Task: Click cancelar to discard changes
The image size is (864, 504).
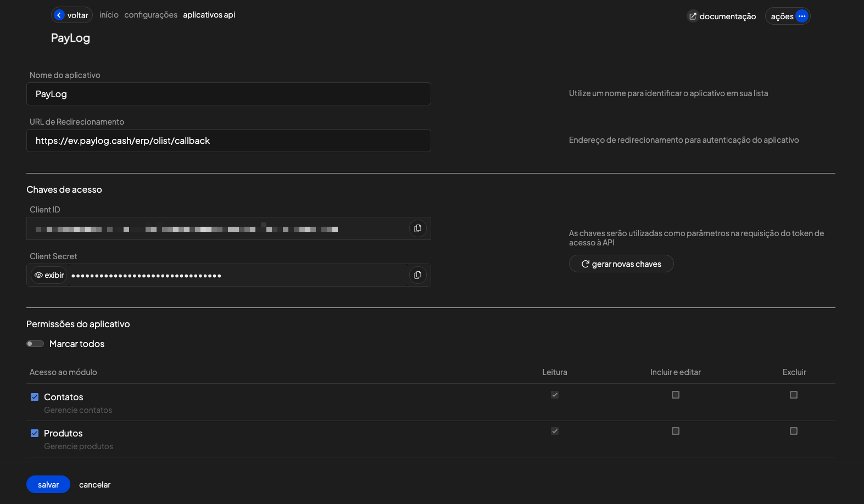Action: click(x=94, y=485)
